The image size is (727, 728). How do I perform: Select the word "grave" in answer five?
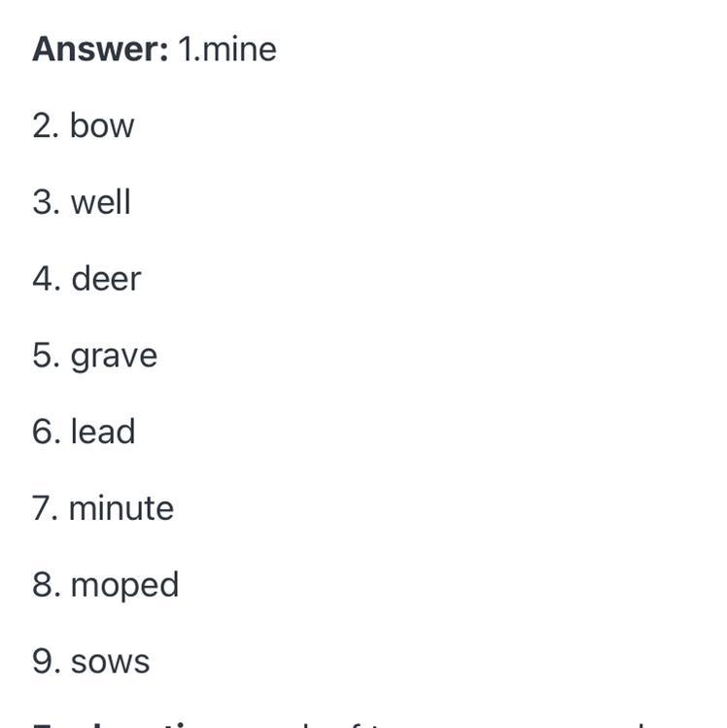pyautogui.click(x=114, y=356)
